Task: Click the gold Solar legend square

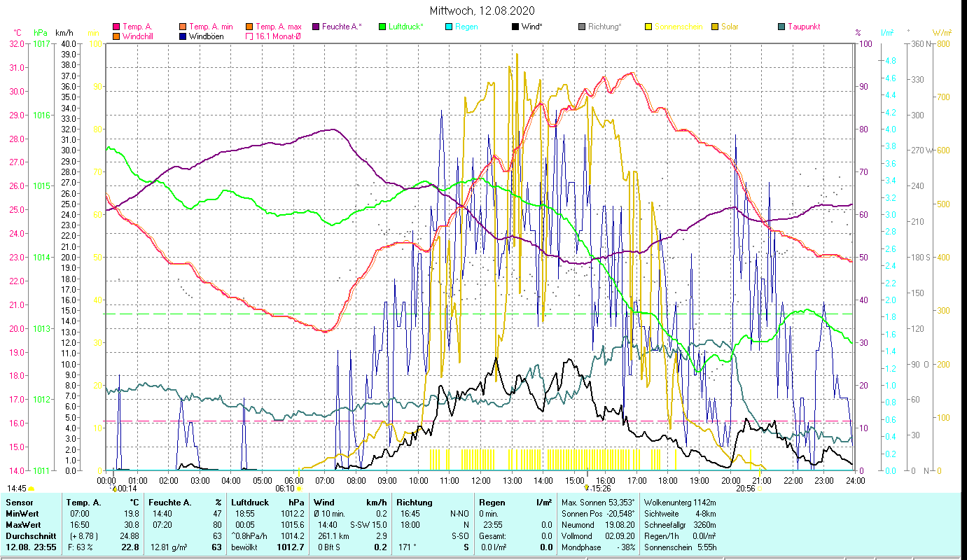Action: coord(714,27)
